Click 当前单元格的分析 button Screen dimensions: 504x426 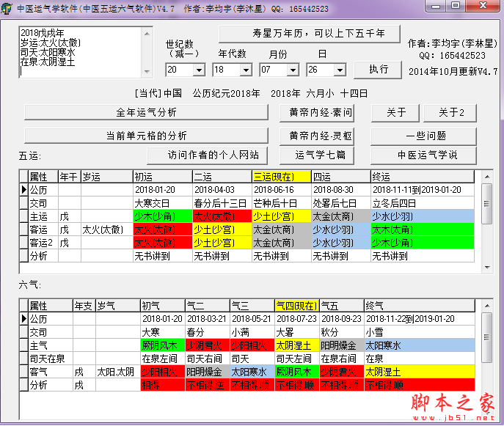coord(146,136)
